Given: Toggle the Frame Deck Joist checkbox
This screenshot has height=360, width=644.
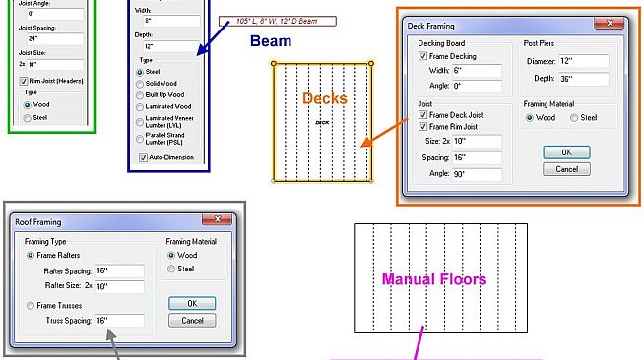Looking at the screenshot, I should click(x=422, y=115).
